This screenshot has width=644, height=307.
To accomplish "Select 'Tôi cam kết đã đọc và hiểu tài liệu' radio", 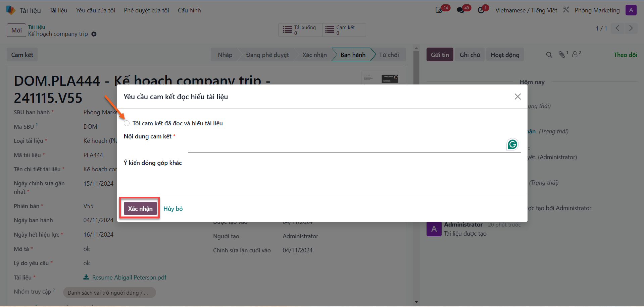I will coord(127,123).
